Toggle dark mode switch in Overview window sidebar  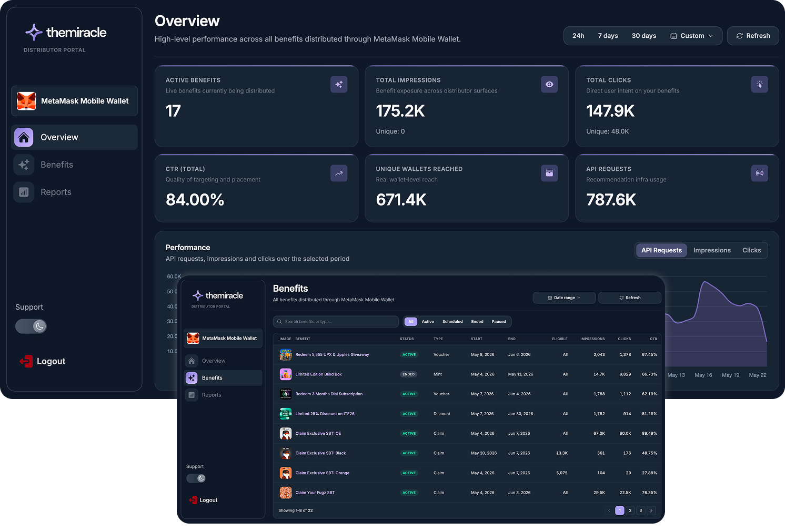click(31, 326)
